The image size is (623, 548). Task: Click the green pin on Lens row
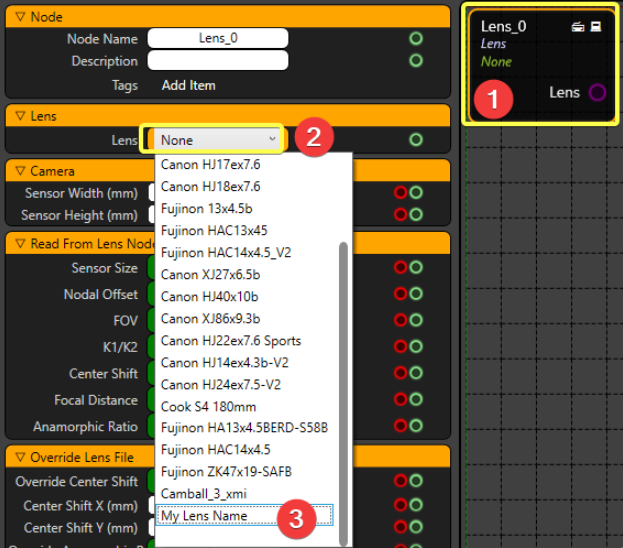(x=416, y=140)
